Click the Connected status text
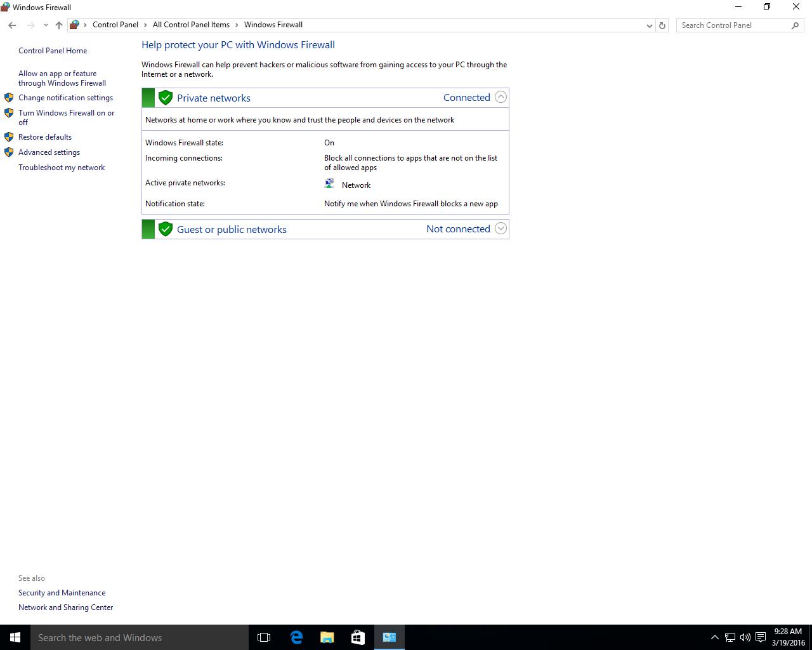The height and width of the screenshot is (650, 812). [x=467, y=97]
